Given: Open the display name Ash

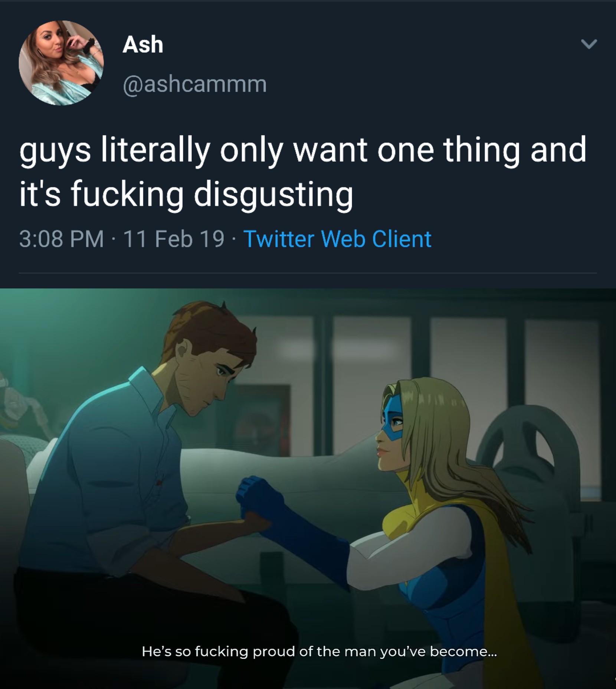Looking at the screenshot, I should tap(143, 45).
